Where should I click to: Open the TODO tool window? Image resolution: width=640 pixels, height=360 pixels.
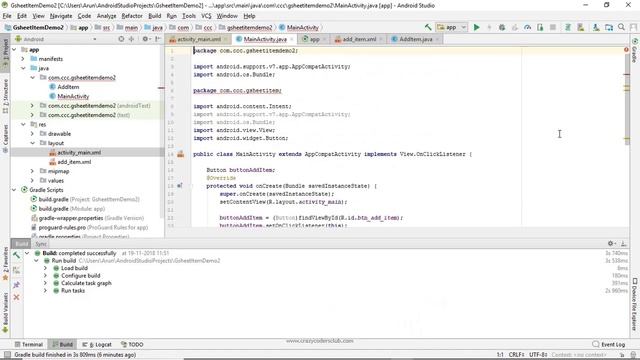click(132, 344)
